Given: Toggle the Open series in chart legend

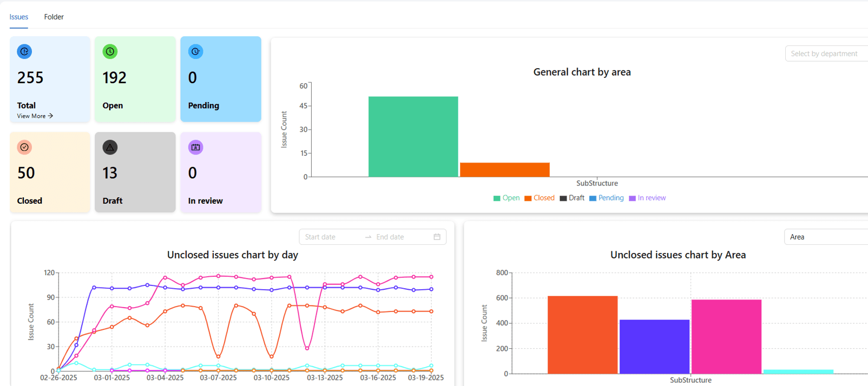Looking at the screenshot, I should pyautogui.click(x=507, y=198).
